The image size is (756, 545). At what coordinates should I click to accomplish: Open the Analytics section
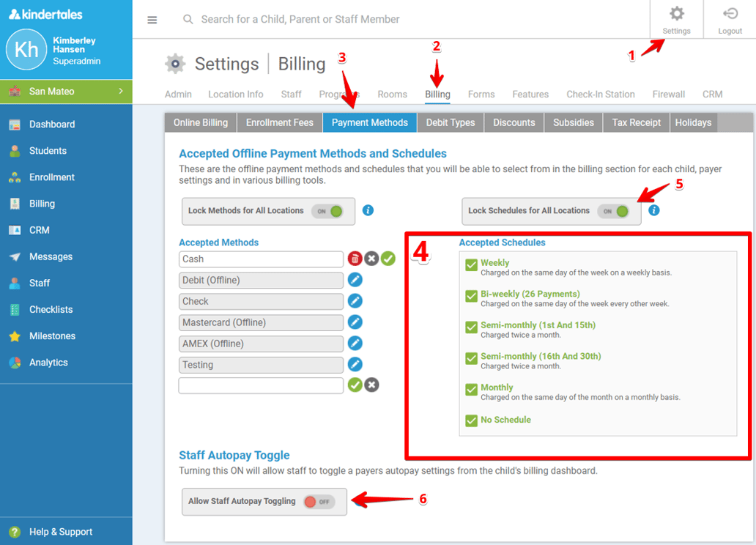point(48,362)
